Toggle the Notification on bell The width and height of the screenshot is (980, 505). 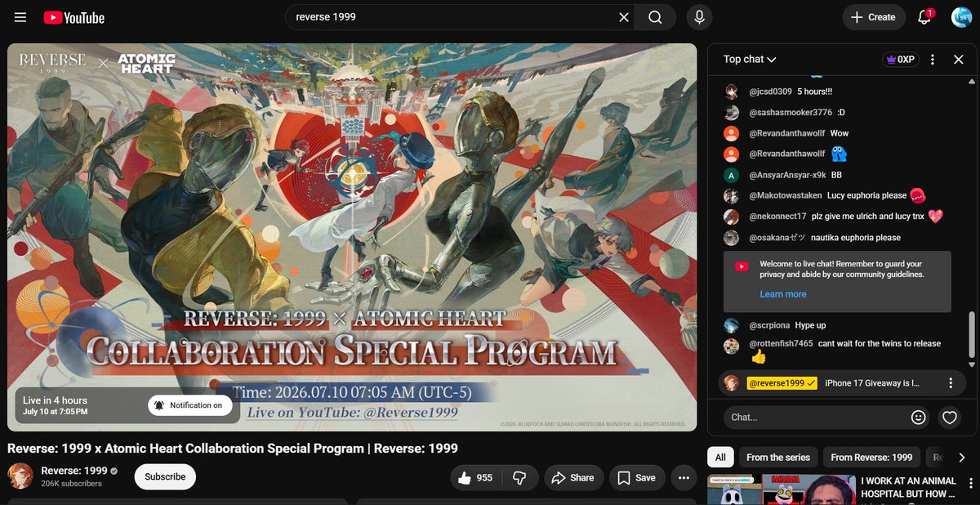190,405
